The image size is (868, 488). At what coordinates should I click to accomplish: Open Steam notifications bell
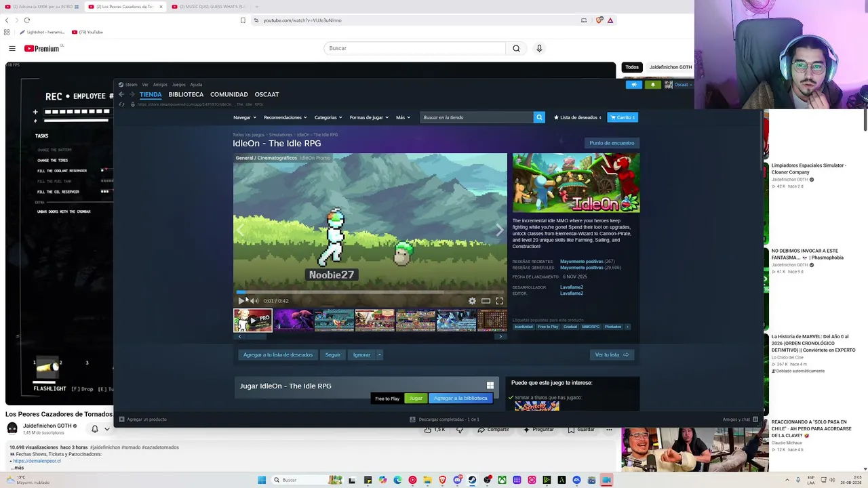652,85
